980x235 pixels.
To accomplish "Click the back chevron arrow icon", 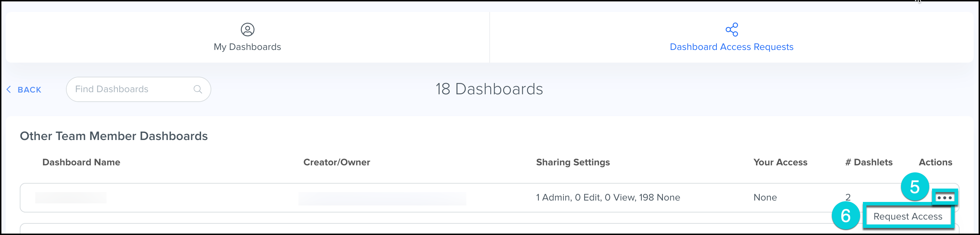I will click(x=9, y=89).
